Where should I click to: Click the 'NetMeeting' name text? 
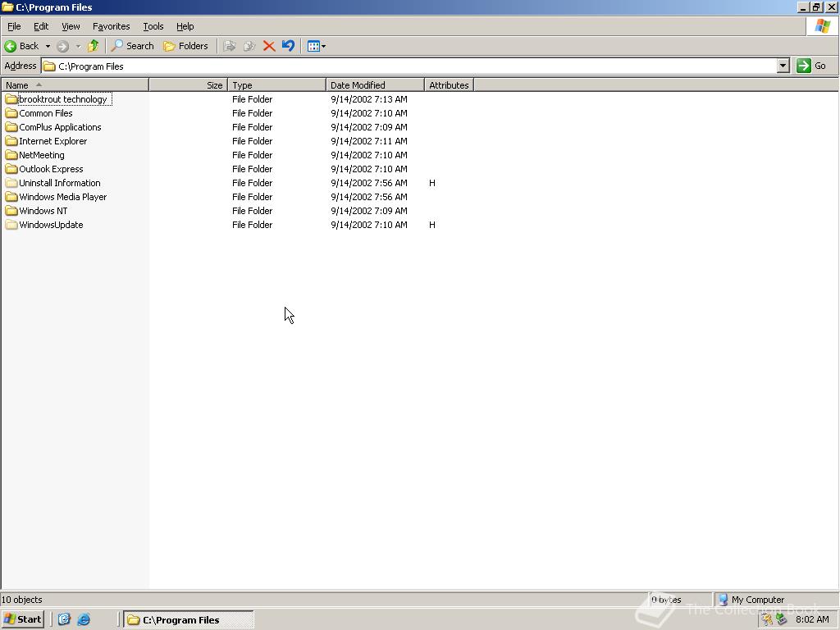[42, 155]
